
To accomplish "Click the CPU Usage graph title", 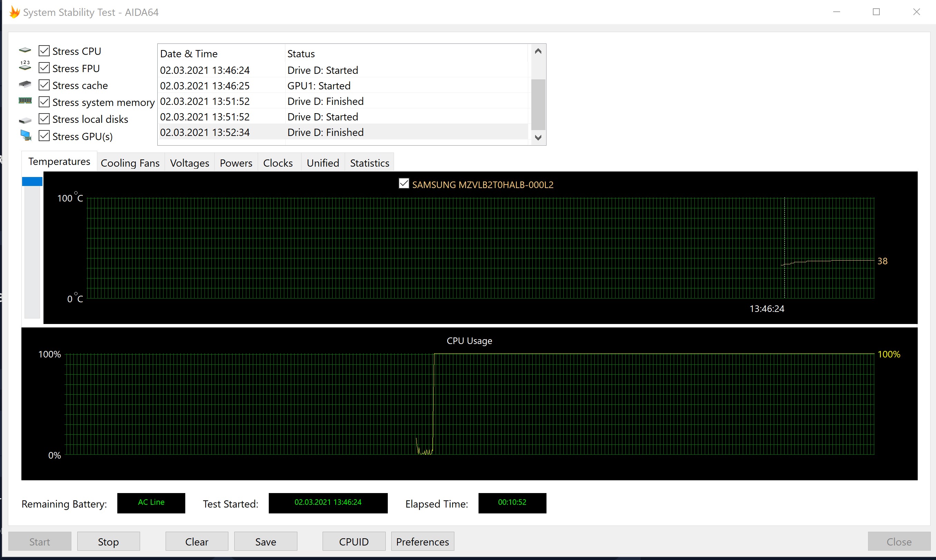I will click(469, 341).
